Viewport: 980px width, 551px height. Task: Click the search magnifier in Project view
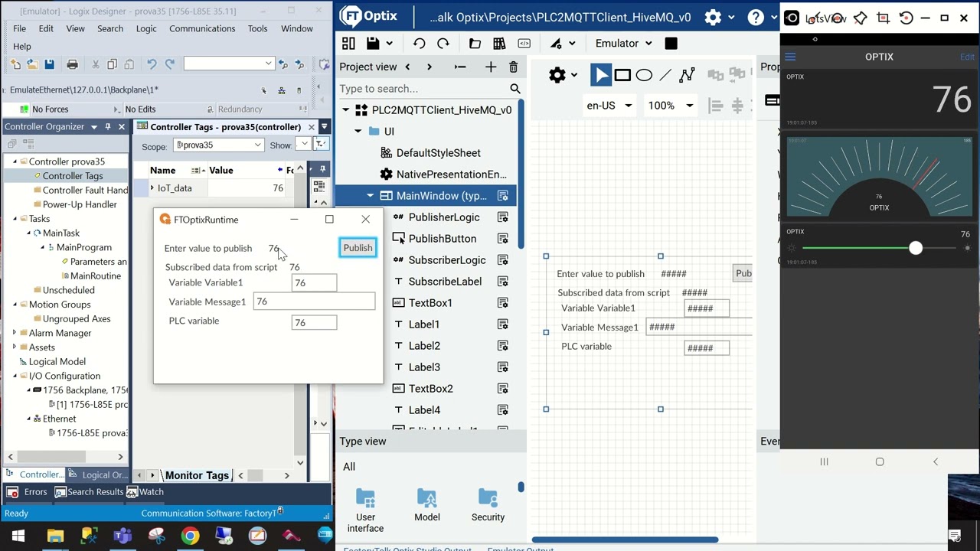[515, 89]
